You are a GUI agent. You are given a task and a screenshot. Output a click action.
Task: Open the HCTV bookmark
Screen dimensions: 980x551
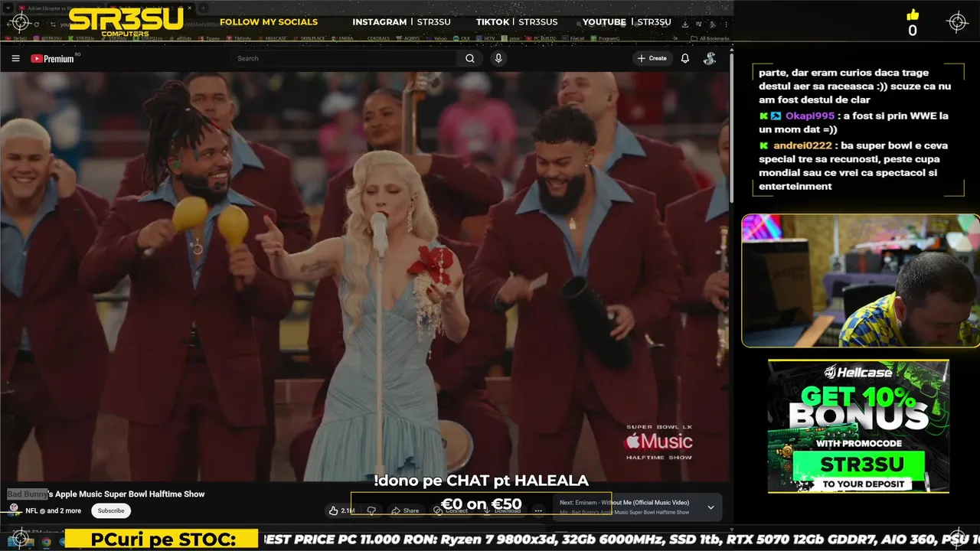(485, 37)
